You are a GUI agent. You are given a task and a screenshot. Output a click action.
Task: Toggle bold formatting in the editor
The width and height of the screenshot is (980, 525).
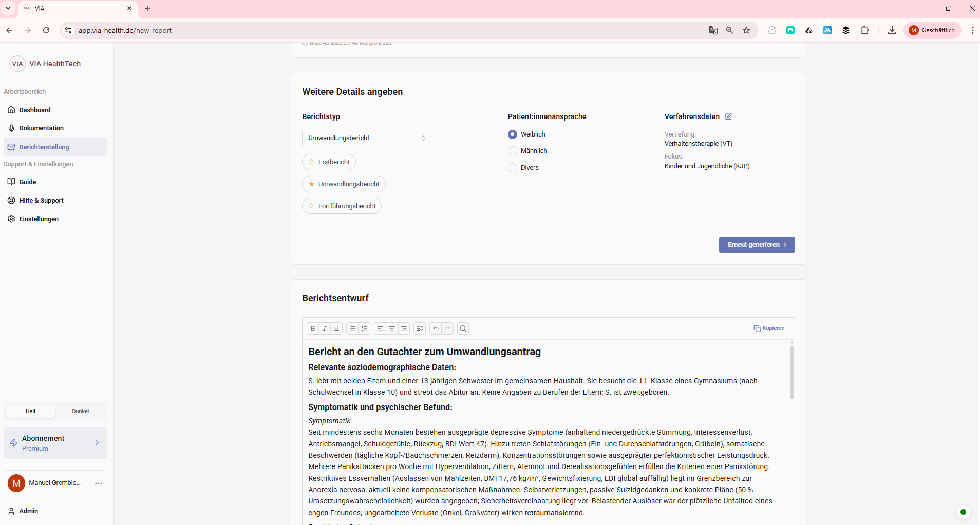pyautogui.click(x=313, y=328)
